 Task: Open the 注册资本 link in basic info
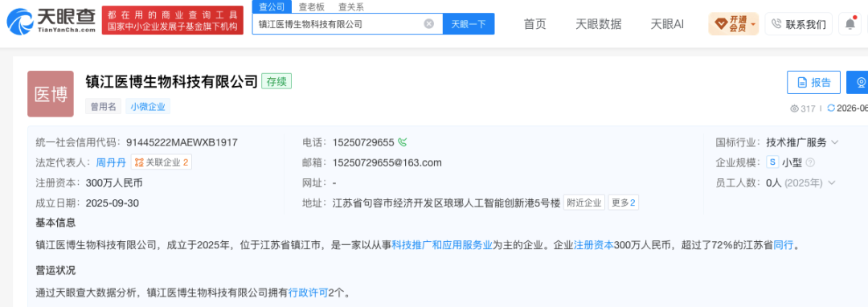[x=594, y=244]
